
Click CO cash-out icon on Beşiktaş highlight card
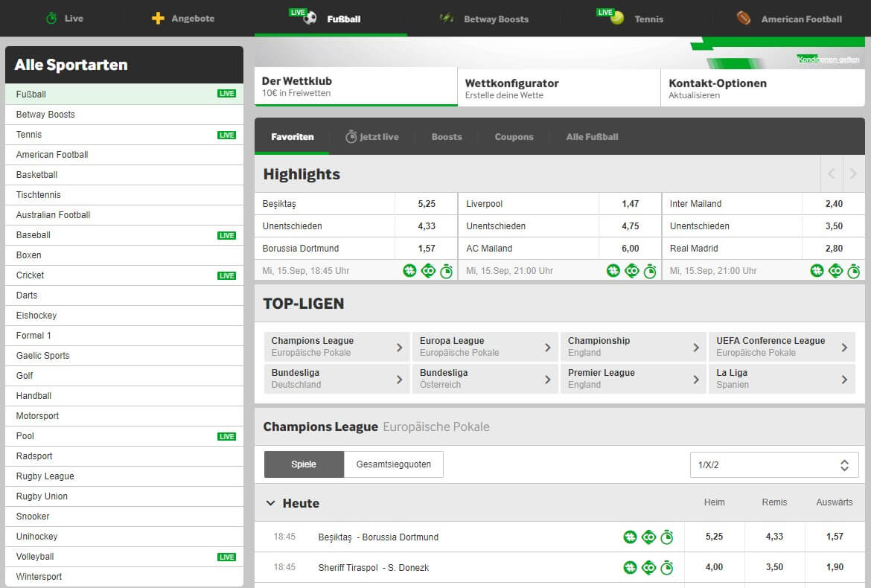coord(428,271)
